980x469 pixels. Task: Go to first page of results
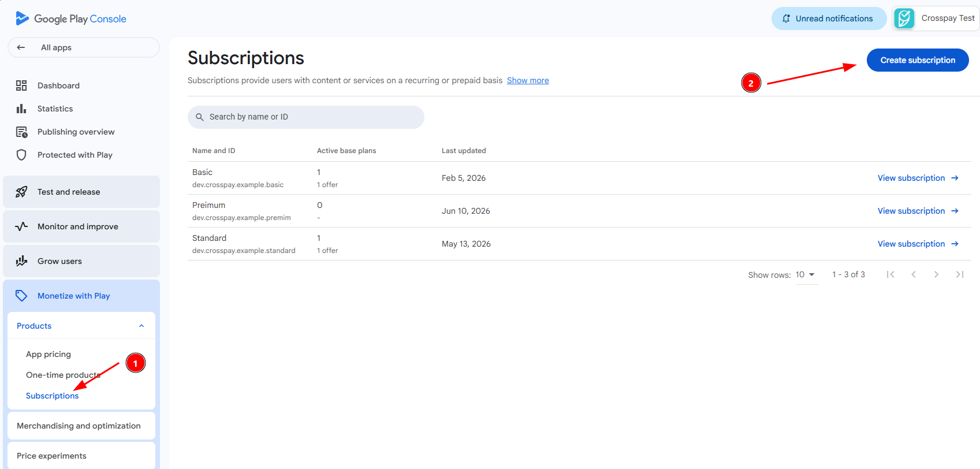(x=890, y=274)
